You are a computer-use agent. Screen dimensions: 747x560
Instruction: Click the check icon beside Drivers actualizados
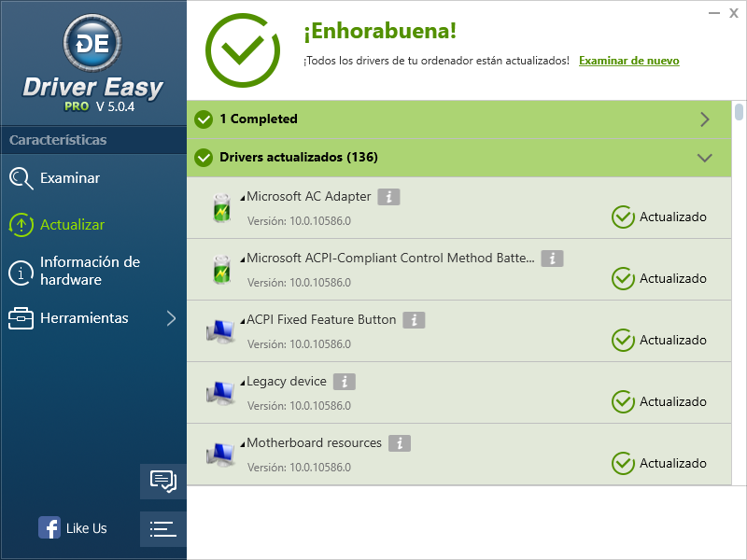coord(204,158)
